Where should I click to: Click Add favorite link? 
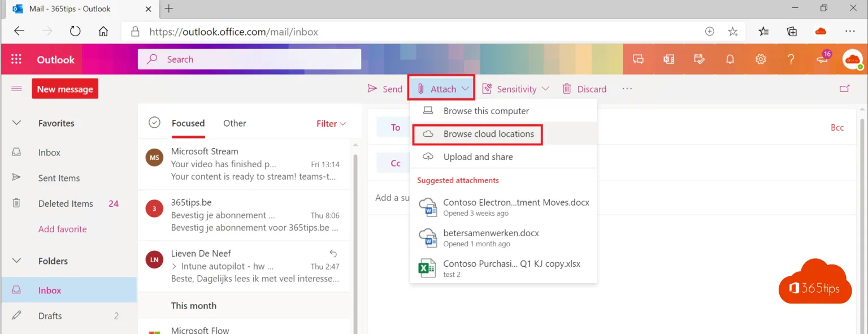click(x=63, y=229)
